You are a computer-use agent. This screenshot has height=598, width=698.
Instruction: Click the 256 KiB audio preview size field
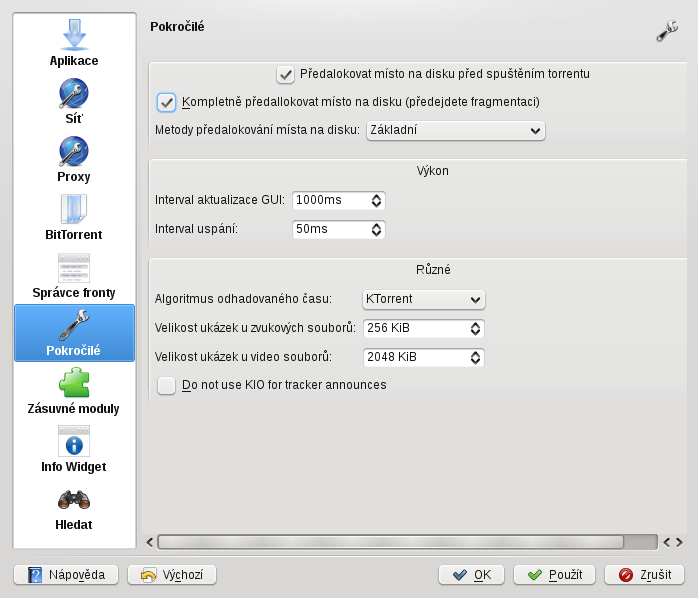[x=416, y=328]
